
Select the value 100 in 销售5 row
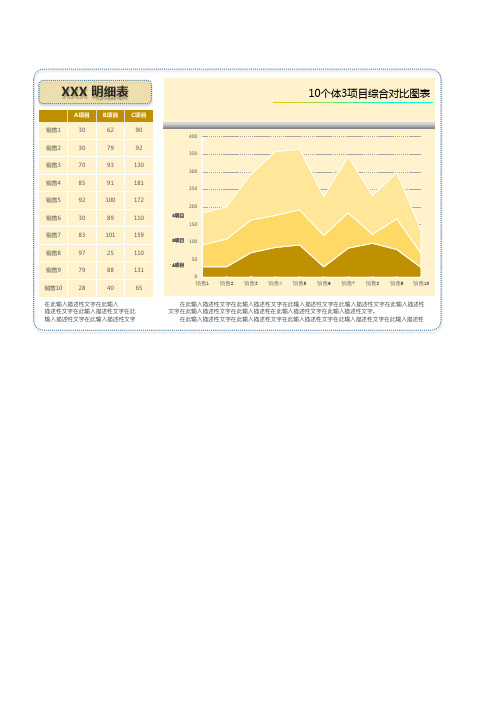110,200
